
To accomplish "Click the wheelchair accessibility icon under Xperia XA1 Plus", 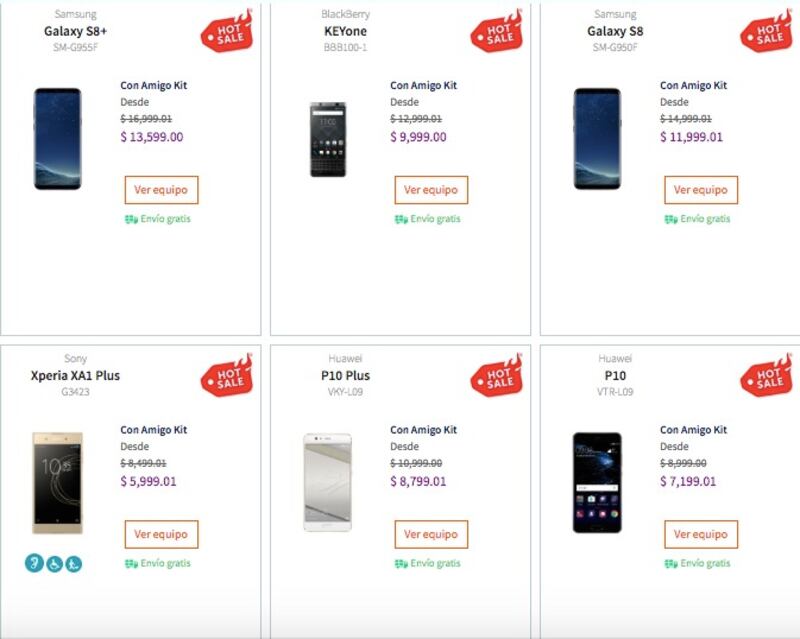I will (x=54, y=564).
